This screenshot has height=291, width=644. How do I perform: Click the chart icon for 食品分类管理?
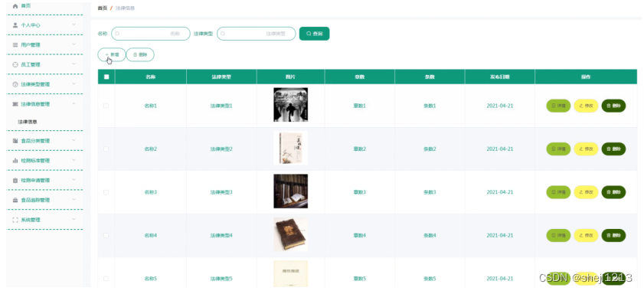[x=15, y=141]
